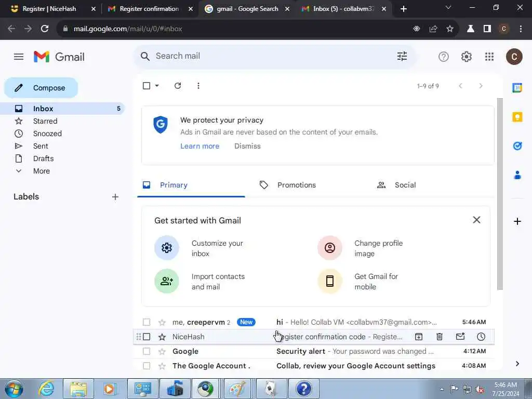Open the Sent folder
This screenshot has height=399, width=532.
(41, 146)
